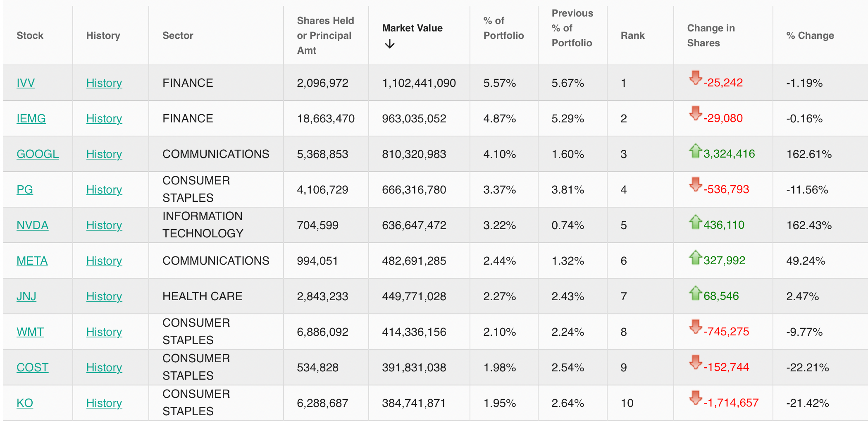868x421 pixels.
Task: Open History link for GOOGL row
Action: 104,154
